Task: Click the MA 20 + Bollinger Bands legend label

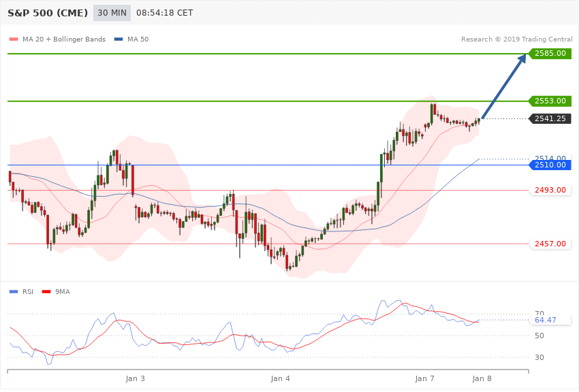Action: 64,39
